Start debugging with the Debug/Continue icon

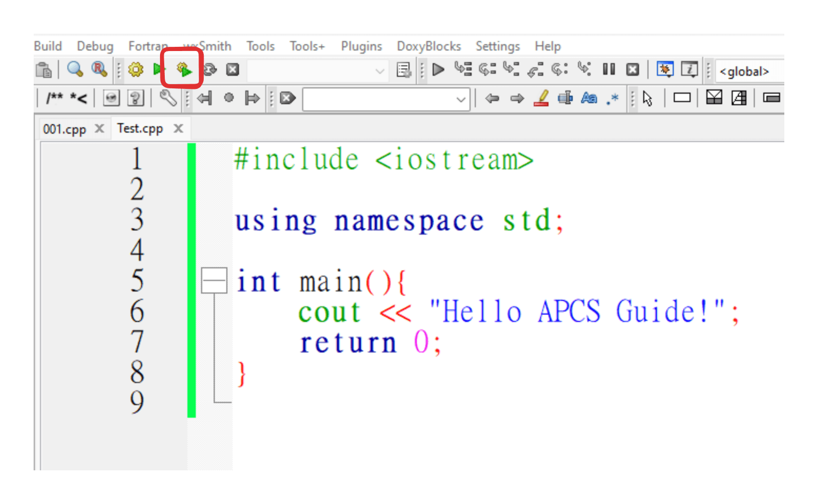tap(438, 69)
